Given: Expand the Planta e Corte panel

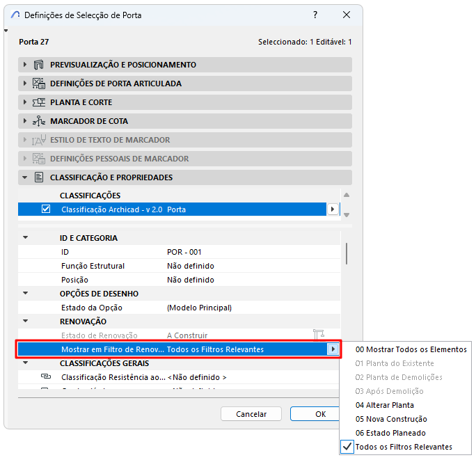Looking at the screenshot, I should coord(25,102).
